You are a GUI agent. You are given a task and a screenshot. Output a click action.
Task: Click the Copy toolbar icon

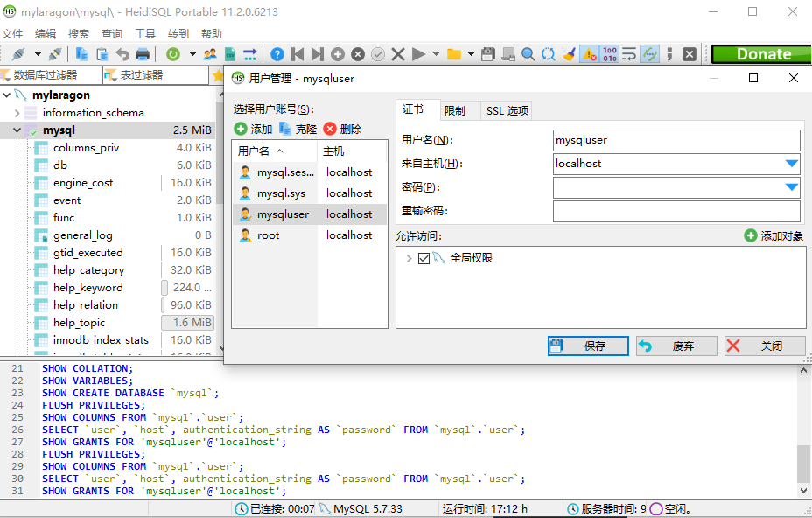pos(81,54)
